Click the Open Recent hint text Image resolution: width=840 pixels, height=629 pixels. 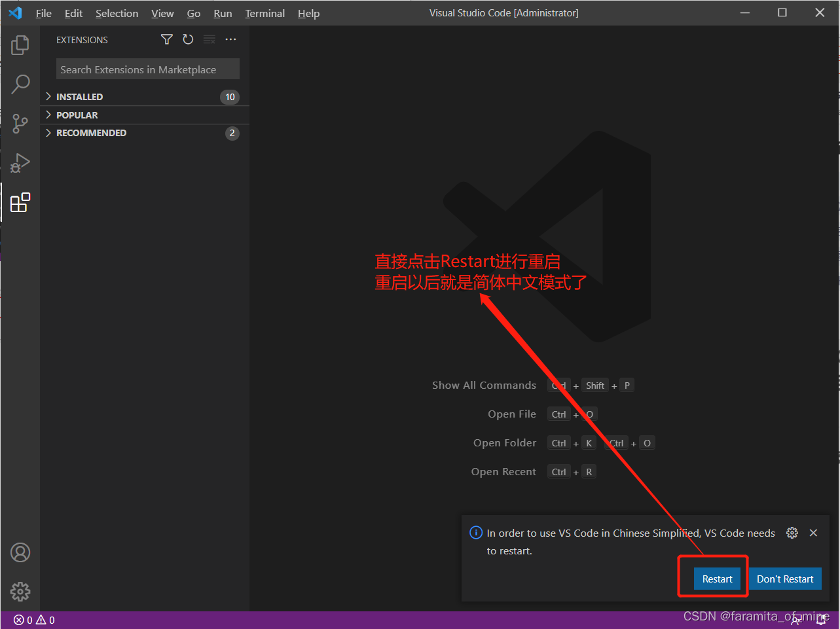click(503, 472)
